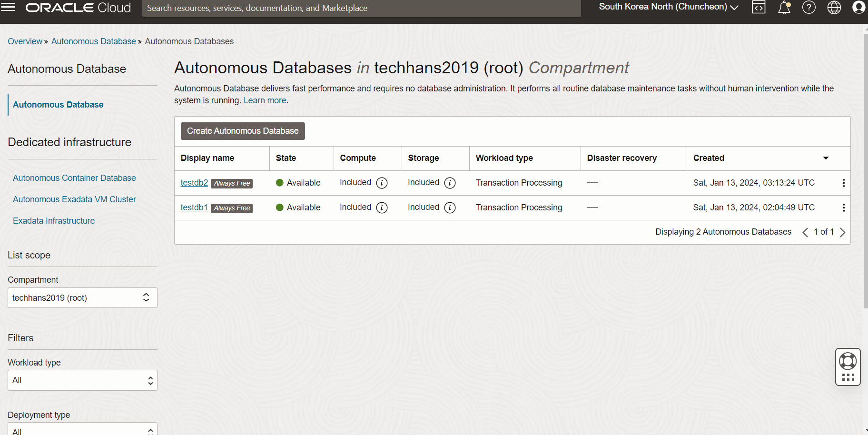Image resolution: width=868 pixels, height=435 pixels.
Task: Click Transaction Processing cell for testdb1
Action: [519, 208]
